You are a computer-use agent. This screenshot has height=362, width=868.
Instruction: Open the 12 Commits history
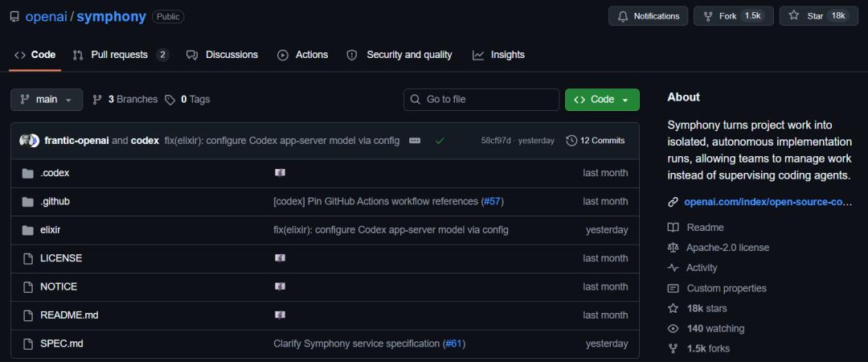pyautogui.click(x=596, y=141)
